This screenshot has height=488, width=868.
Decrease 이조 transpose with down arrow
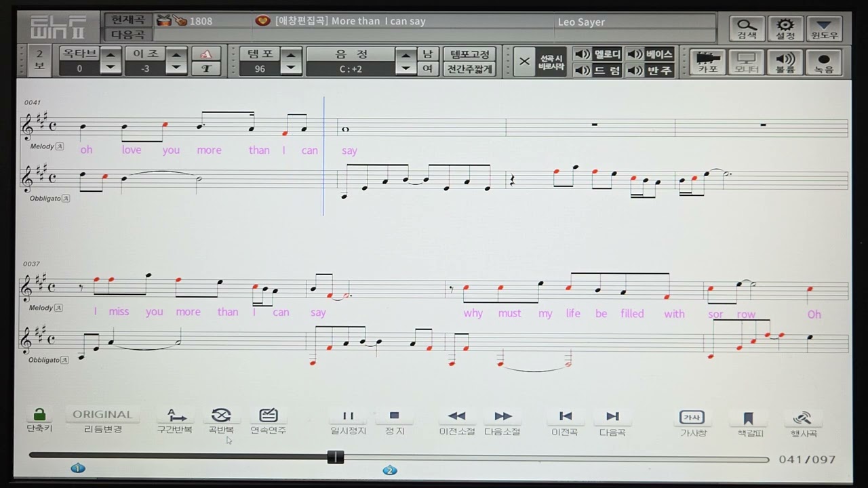pyautogui.click(x=176, y=68)
